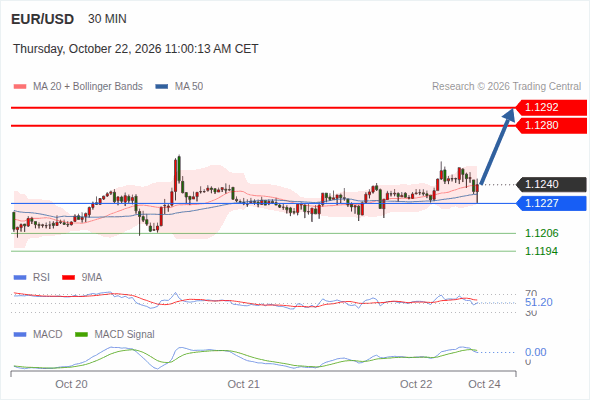Click the Thursday, October 22, 2026 timestamp
This screenshot has width=590, height=400.
tap(136, 49)
